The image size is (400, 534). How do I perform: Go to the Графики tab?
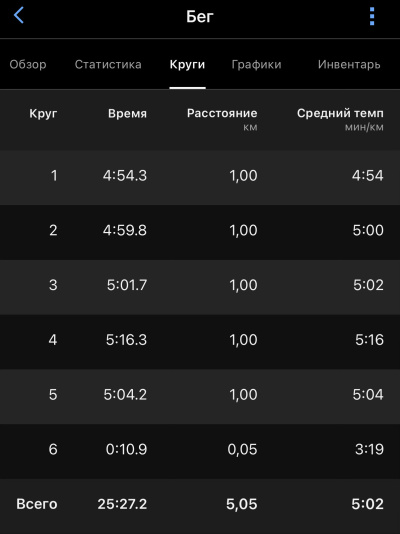(256, 64)
